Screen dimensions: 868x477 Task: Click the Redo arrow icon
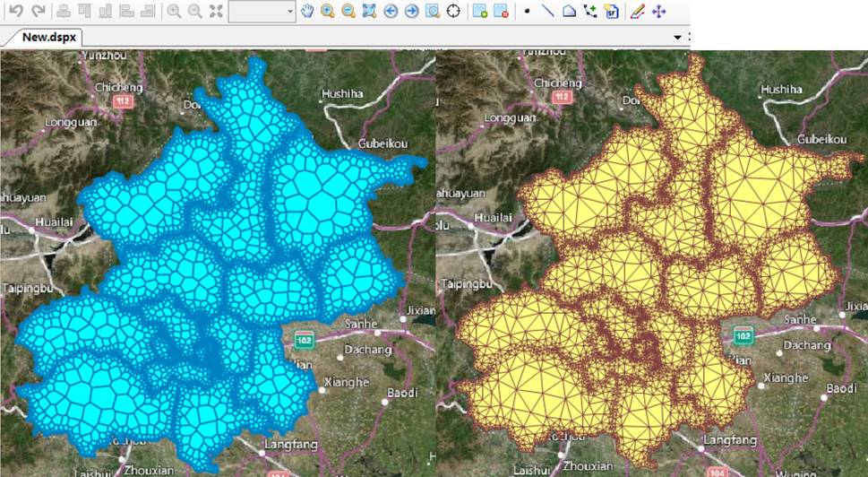tap(38, 12)
